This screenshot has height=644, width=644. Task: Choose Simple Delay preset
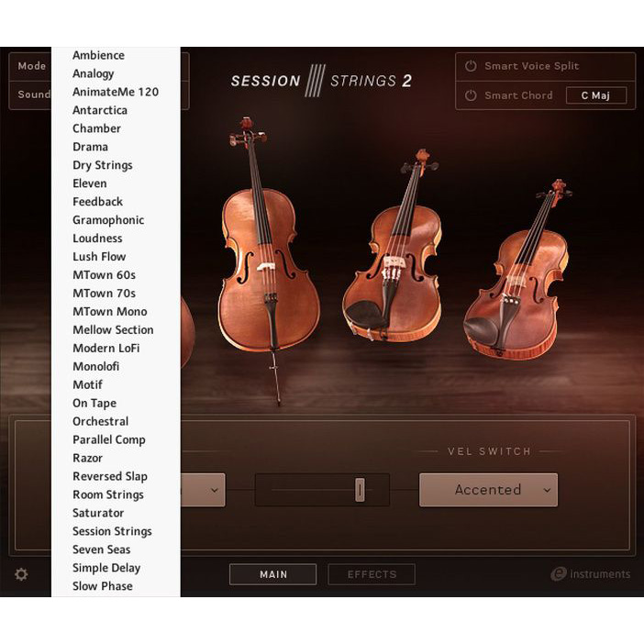click(106, 568)
